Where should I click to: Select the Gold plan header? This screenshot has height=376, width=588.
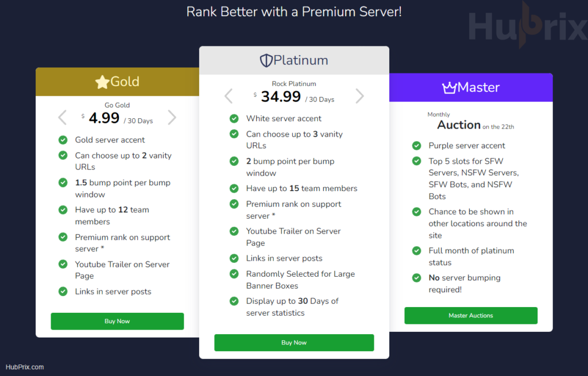[x=117, y=82]
